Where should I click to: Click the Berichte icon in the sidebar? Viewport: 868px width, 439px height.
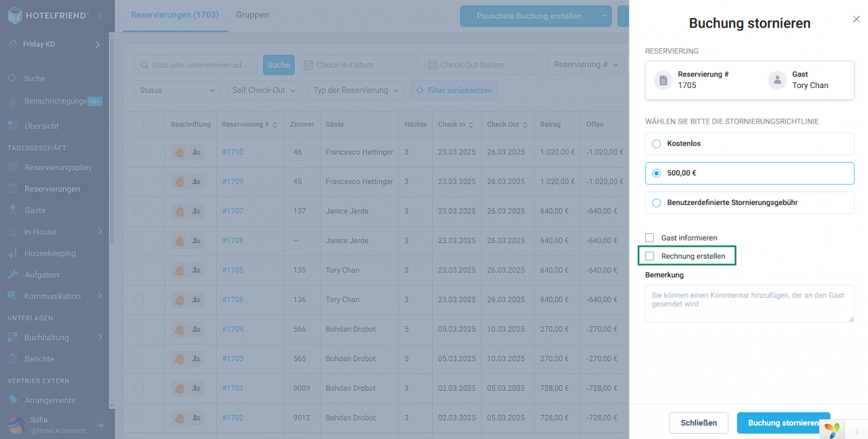tap(13, 359)
